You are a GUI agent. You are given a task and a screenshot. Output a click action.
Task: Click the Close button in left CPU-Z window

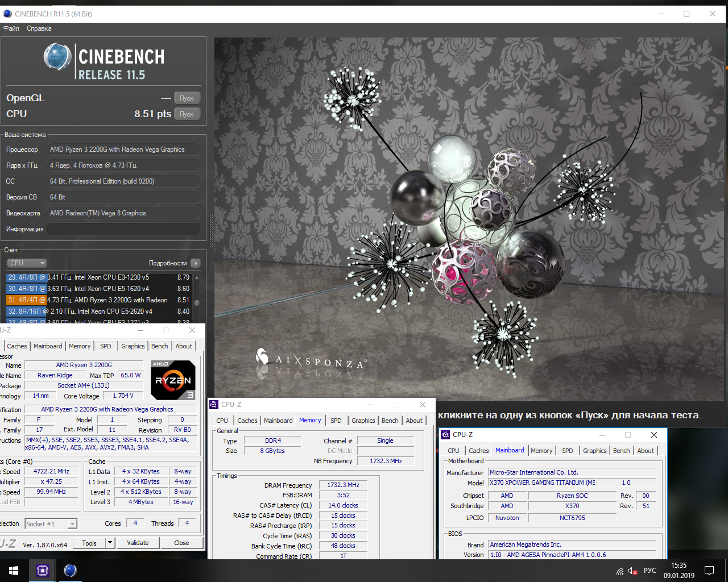tap(181, 543)
